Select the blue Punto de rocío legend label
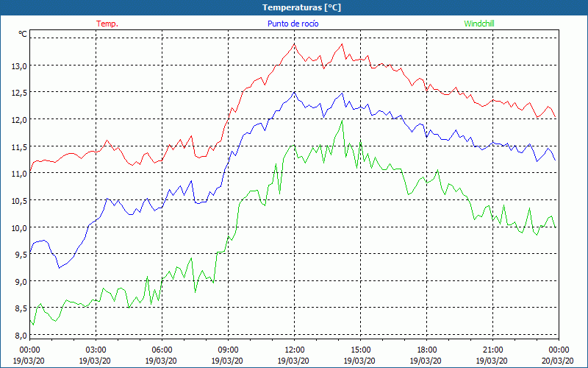 (x=293, y=24)
